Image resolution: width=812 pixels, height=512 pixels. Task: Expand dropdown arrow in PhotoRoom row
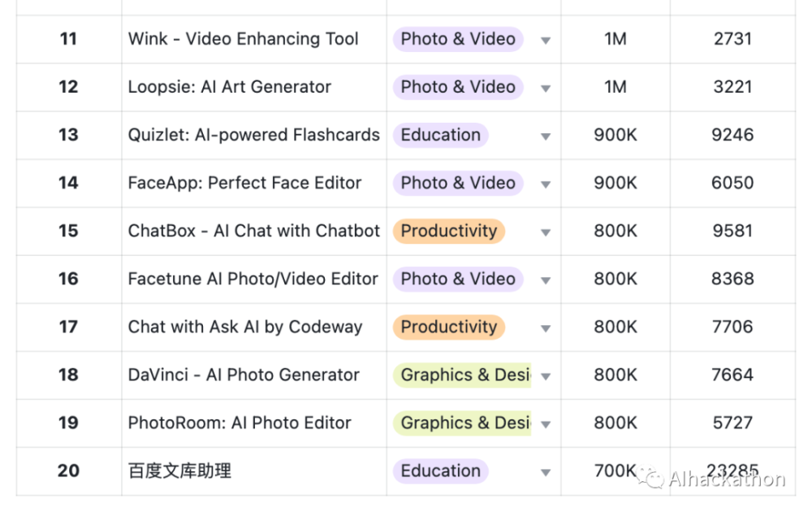[546, 424]
